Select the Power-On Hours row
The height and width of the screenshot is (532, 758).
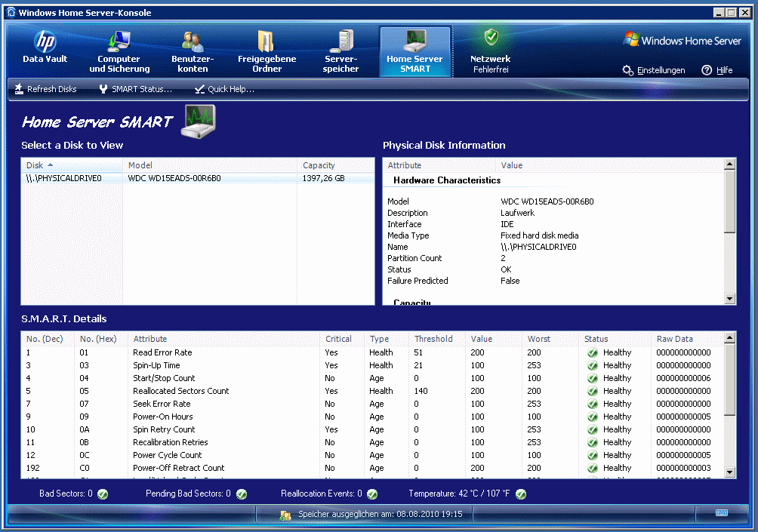click(x=373, y=417)
